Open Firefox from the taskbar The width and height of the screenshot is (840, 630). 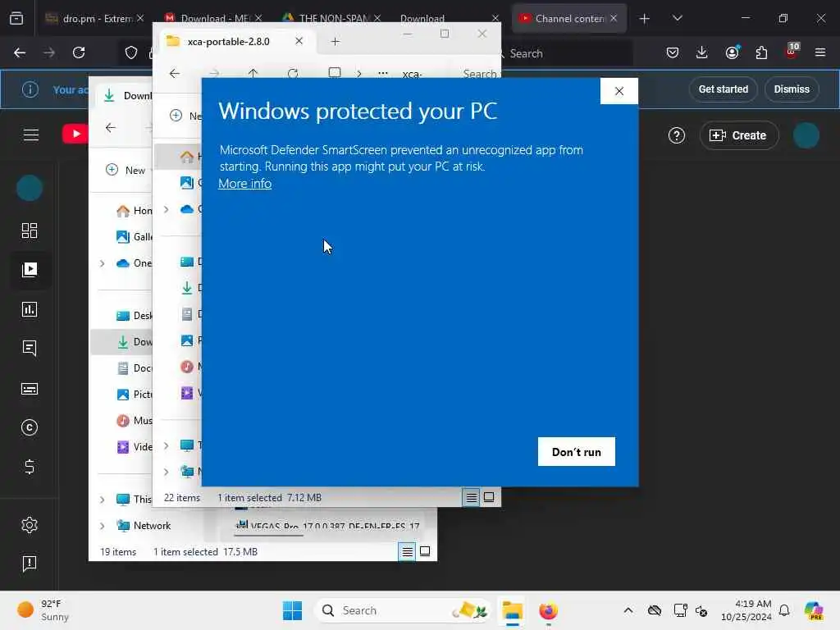(x=548, y=610)
